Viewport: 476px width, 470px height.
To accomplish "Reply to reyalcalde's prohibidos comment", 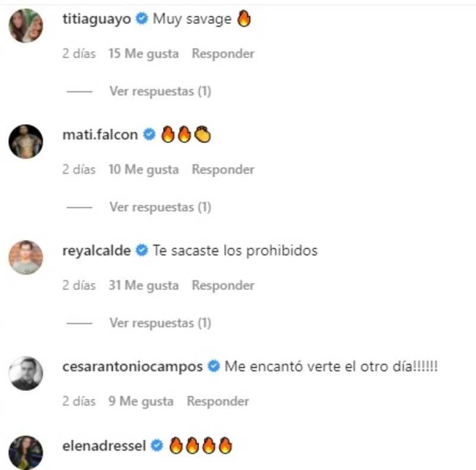I will pyautogui.click(x=223, y=286).
